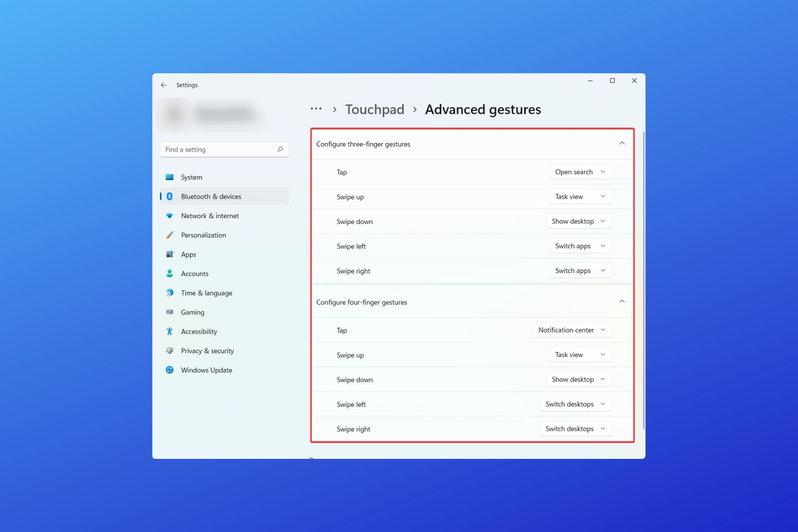This screenshot has height=532, width=798.
Task: Navigate back to Touchpad breadcrumb
Action: click(x=374, y=109)
